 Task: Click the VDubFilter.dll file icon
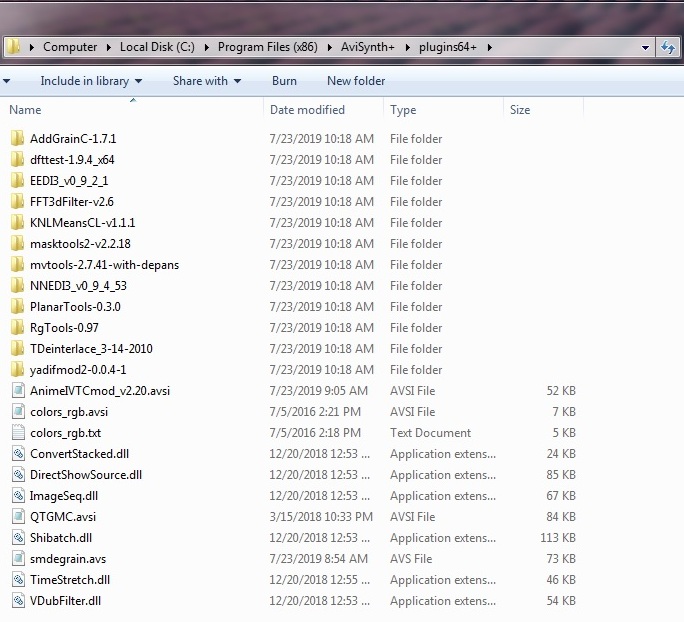[x=18, y=601]
